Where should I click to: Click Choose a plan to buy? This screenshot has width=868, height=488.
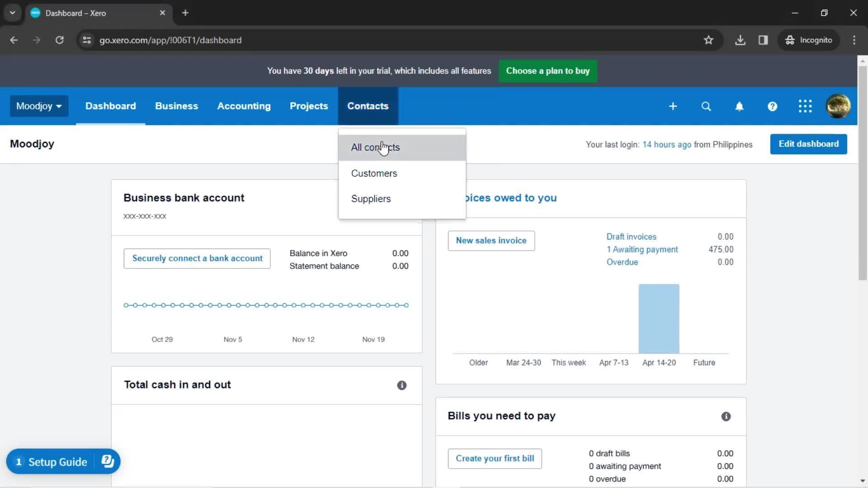point(547,71)
